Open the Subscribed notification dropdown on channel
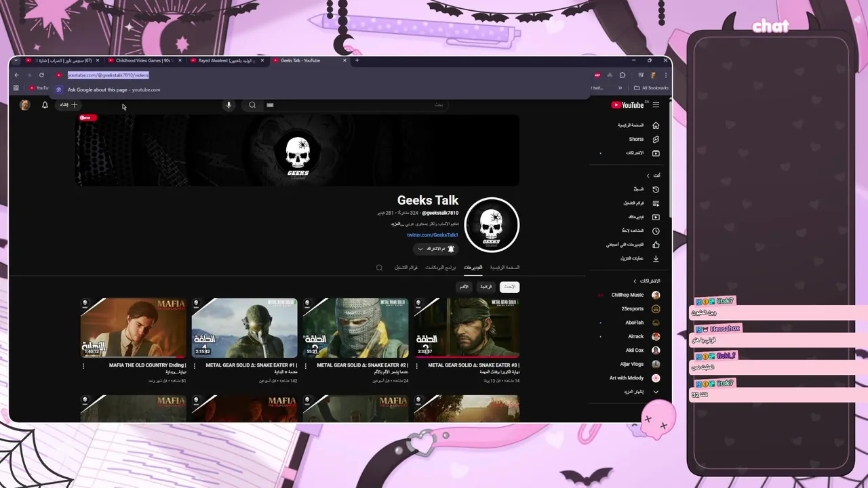 [x=435, y=249]
